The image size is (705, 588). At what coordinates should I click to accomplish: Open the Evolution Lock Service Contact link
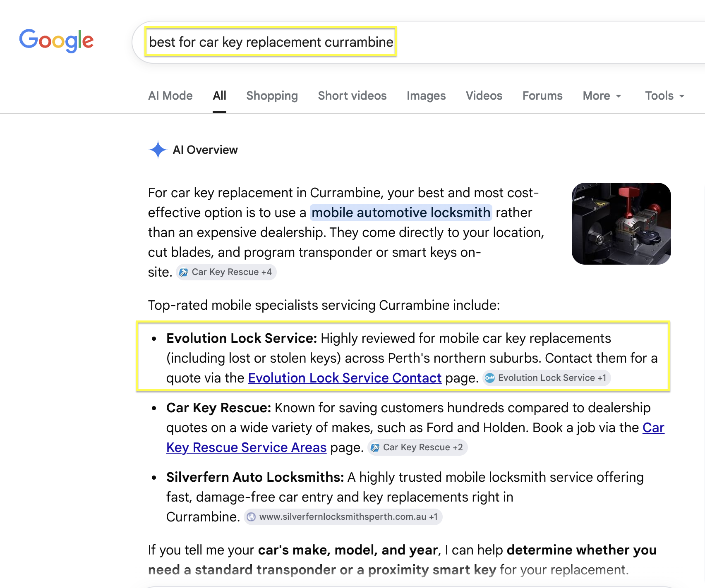point(345,378)
